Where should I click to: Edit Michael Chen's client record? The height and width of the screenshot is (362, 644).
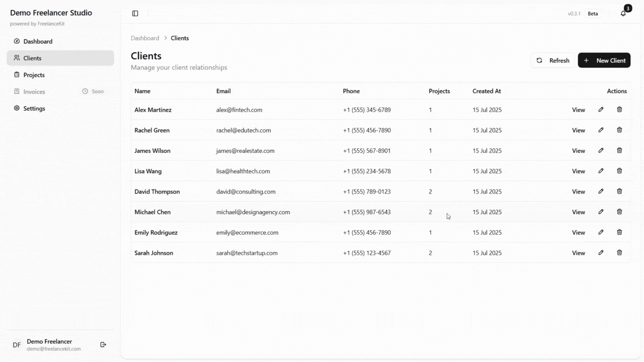(x=601, y=212)
